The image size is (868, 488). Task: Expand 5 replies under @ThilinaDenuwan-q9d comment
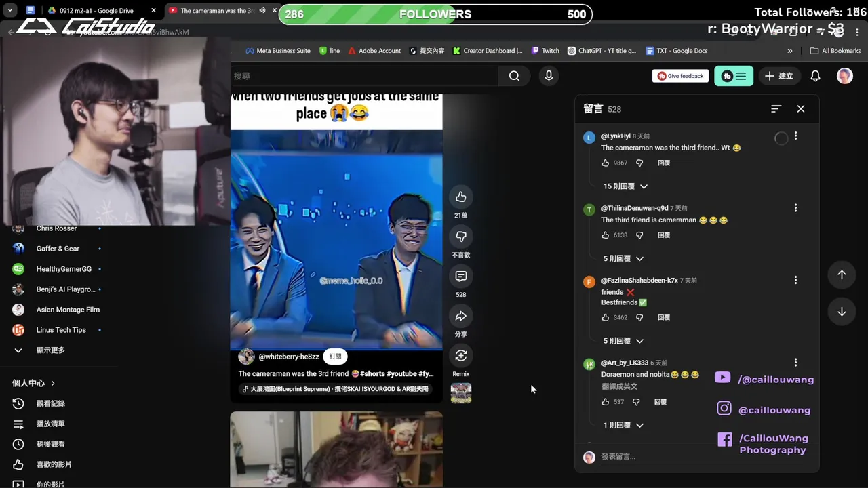[623, 258]
